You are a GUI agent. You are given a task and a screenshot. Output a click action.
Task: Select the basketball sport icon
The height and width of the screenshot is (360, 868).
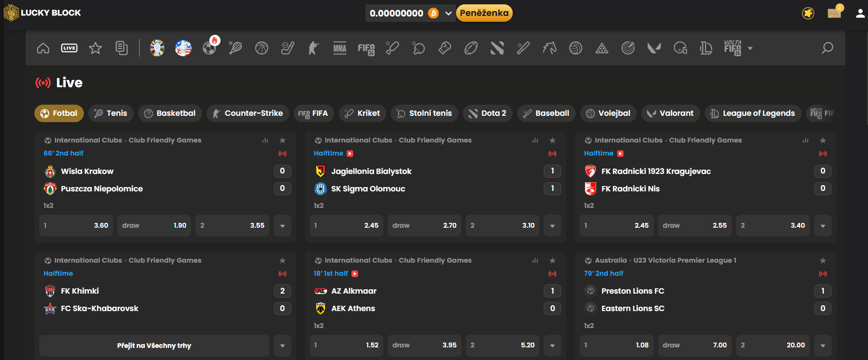coord(262,48)
